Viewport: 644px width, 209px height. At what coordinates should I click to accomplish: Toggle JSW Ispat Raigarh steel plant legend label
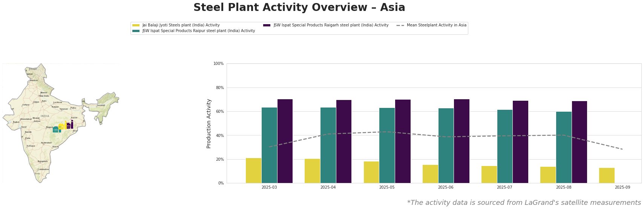[331, 25]
